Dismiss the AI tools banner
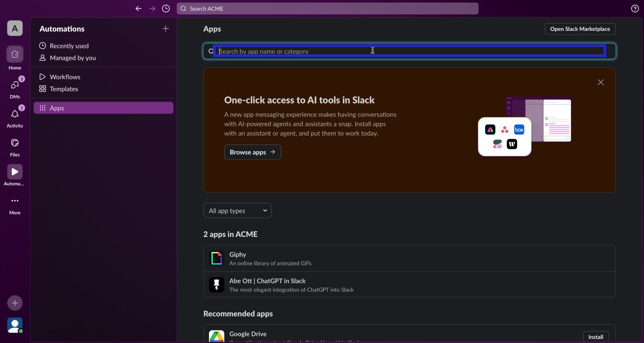Screen dimensions: 644x343 click(600, 82)
